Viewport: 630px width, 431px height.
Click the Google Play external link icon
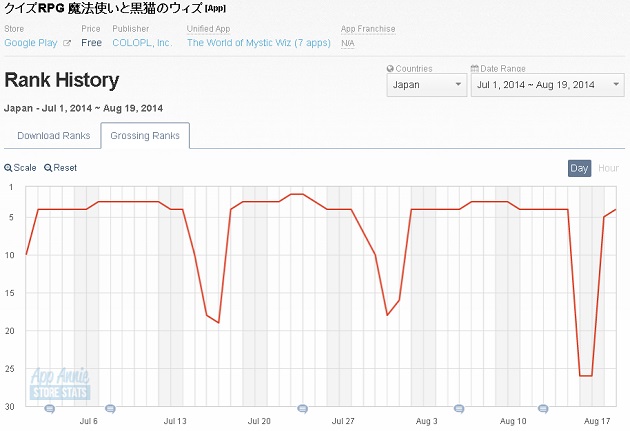(67, 43)
